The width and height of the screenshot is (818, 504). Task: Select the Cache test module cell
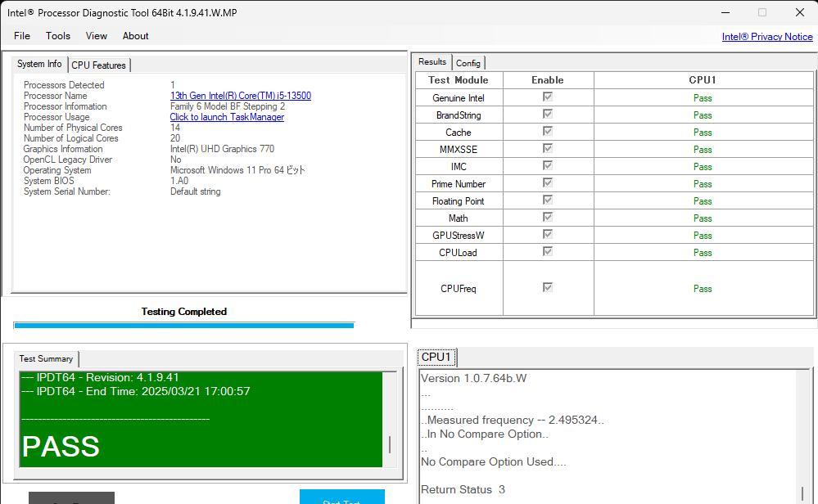click(x=459, y=133)
